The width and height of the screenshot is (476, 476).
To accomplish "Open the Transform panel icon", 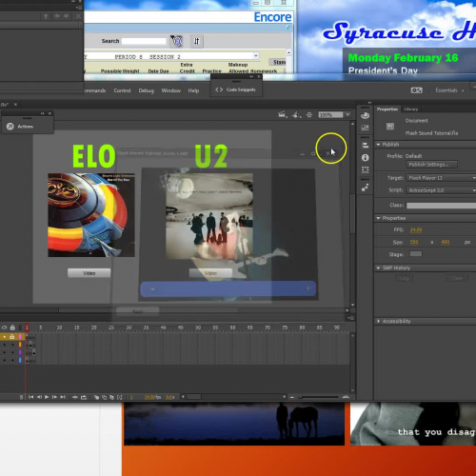I will 366,169.
